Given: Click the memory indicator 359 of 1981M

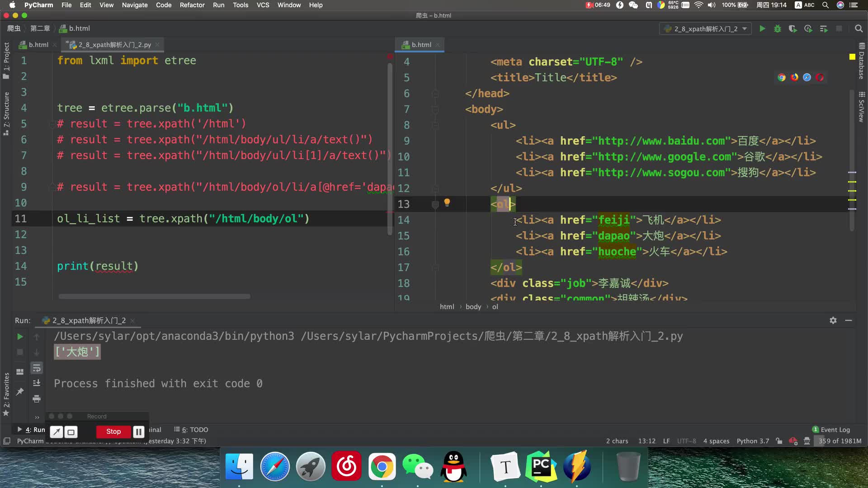Looking at the screenshot, I should (x=840, y=441).
